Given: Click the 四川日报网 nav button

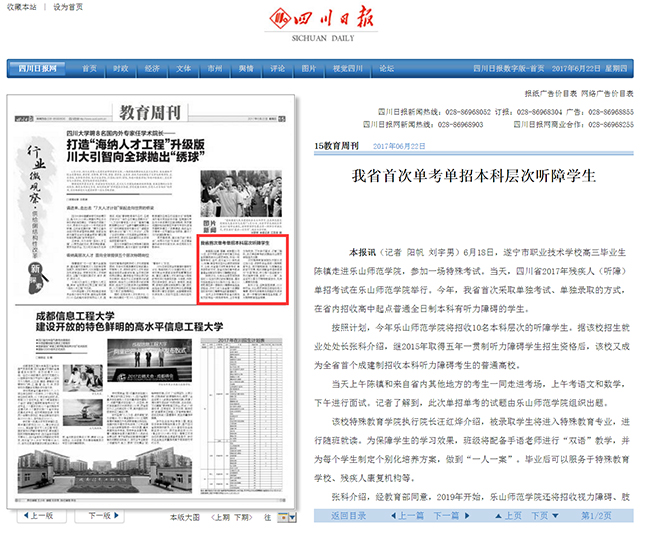Looking at the screenshot, I should [x=37, y=68].
